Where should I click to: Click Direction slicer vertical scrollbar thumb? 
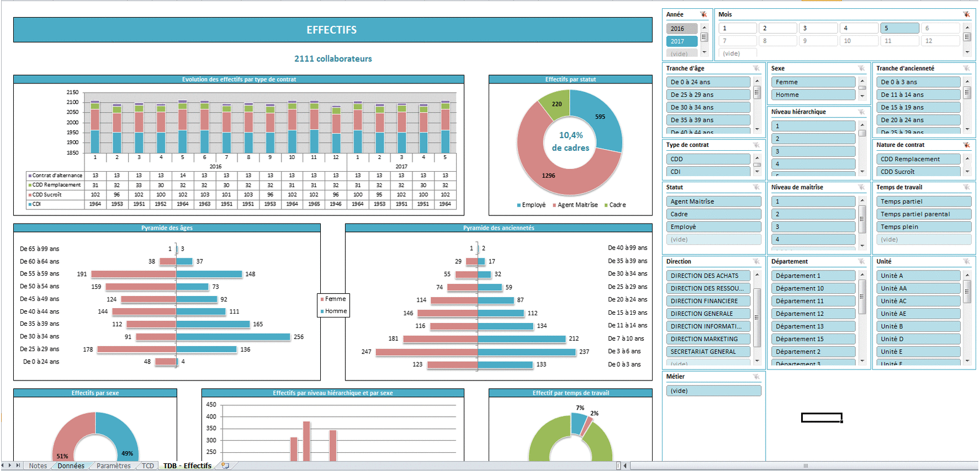[x=757, y=317]
